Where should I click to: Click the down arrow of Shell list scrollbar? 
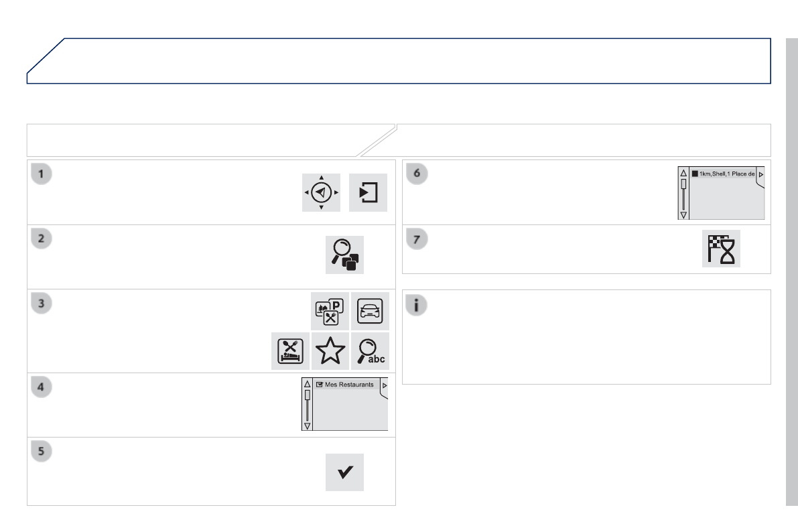[683, 214]
